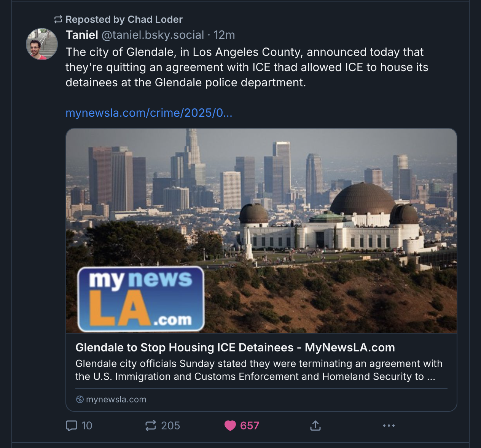Screen dimensions: 481x448
Task: Open the @taniel.bsky.social handle link
Action: (x=153, y=35)
